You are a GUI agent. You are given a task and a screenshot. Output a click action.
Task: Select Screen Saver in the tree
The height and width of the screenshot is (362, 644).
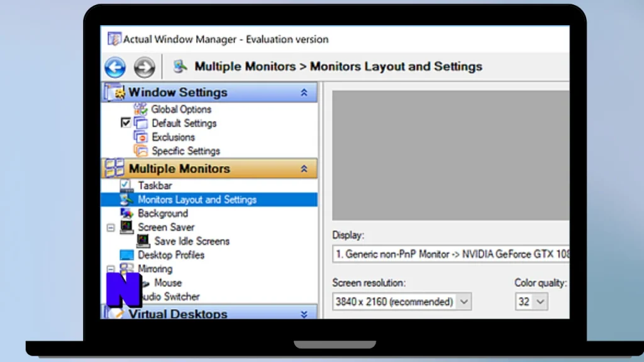coord(166,227)
